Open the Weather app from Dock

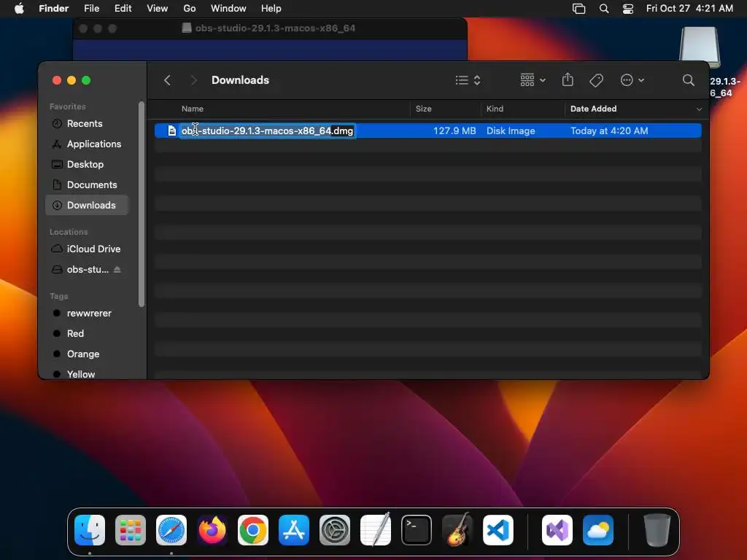pos(598,530)
